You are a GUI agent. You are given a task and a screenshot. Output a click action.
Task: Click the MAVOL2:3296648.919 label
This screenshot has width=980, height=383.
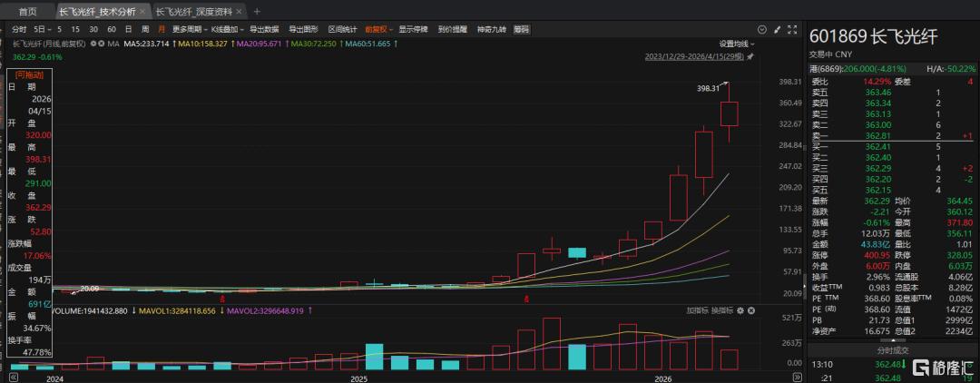pyautogui.click(x=266, y=309)
